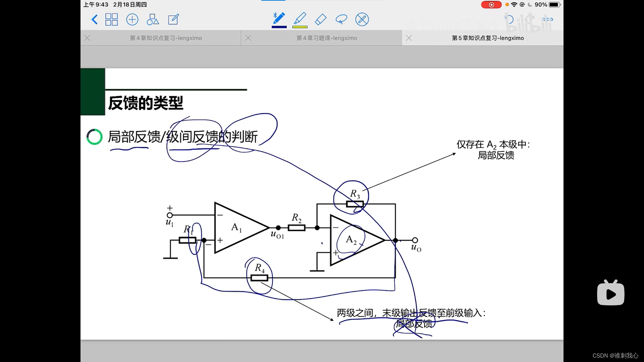The height and width of the screenshot is (362, 644).
Task: Click the bilibili play button overlay
Action: pos(610,294)
